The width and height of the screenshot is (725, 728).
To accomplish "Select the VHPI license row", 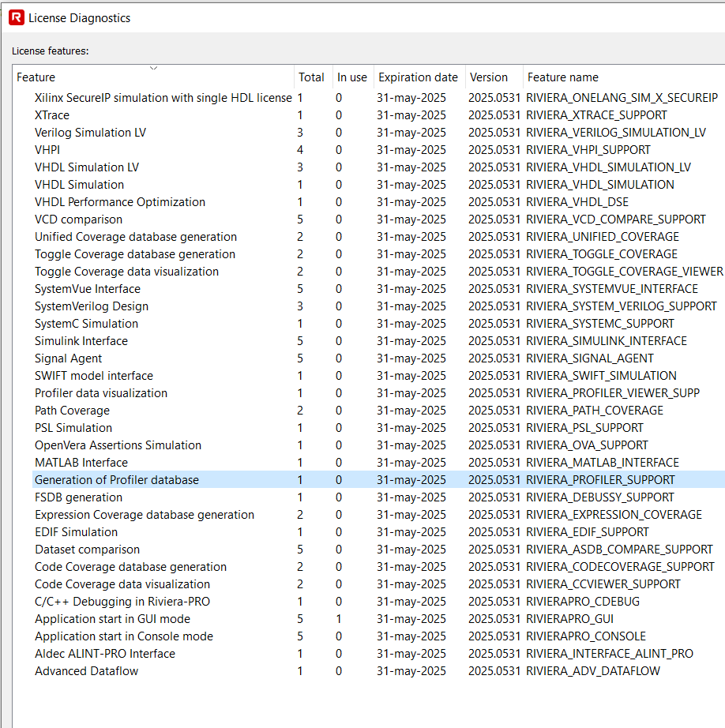I will tap(47, 150).
